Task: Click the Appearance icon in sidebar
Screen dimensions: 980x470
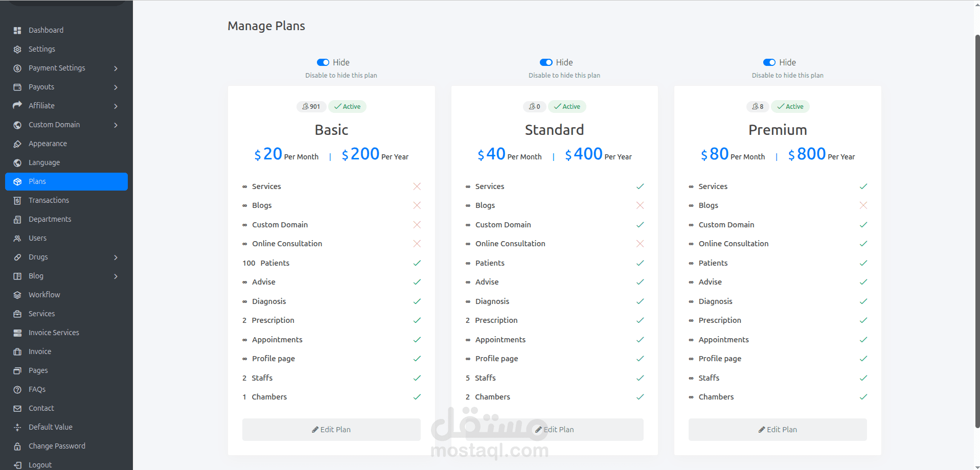Action: tap(17, 144)
